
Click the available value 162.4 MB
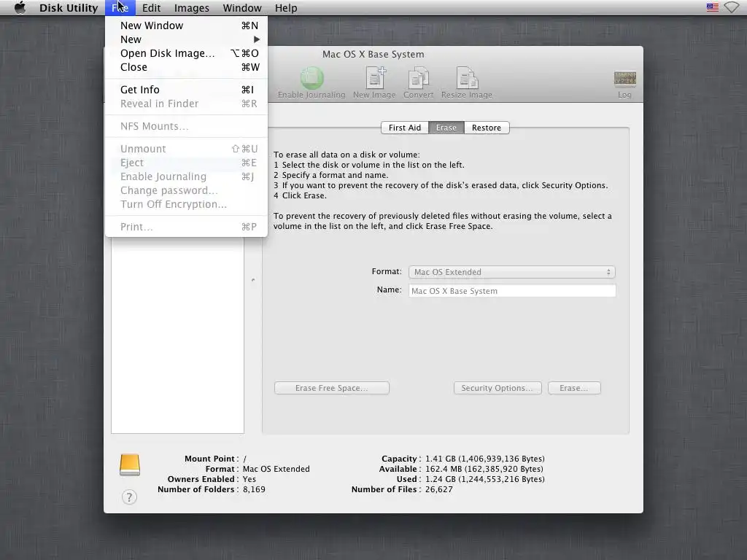[484, 469]
